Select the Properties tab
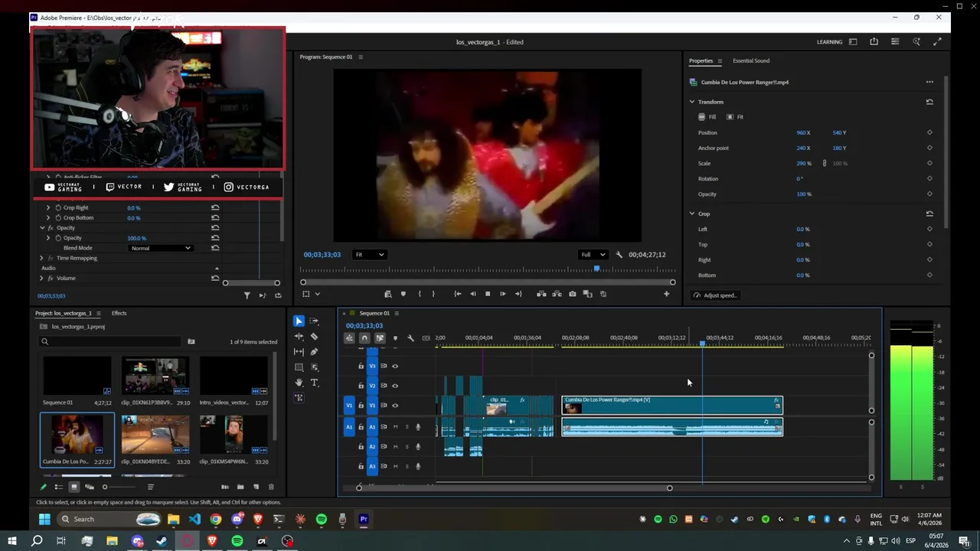 pos(701,60)
